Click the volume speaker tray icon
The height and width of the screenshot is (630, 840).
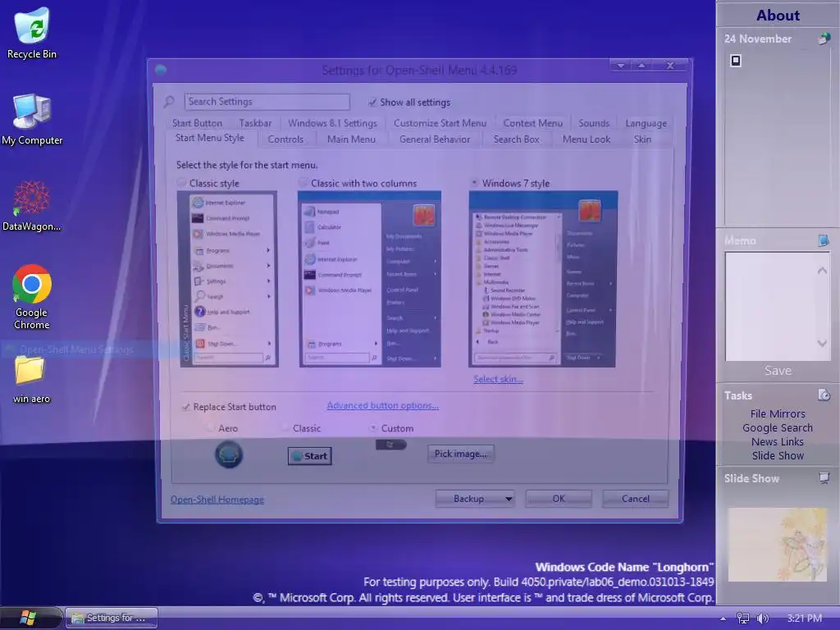762,619
